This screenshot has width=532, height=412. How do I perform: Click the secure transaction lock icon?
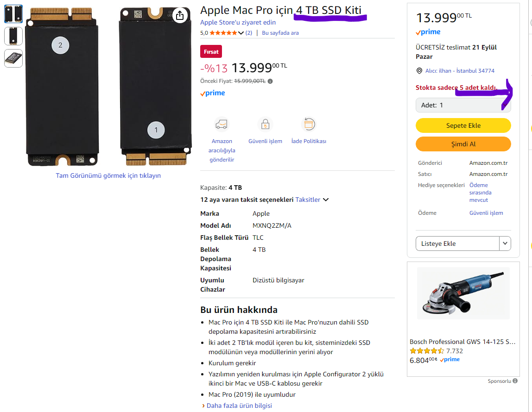pos(265,124)
